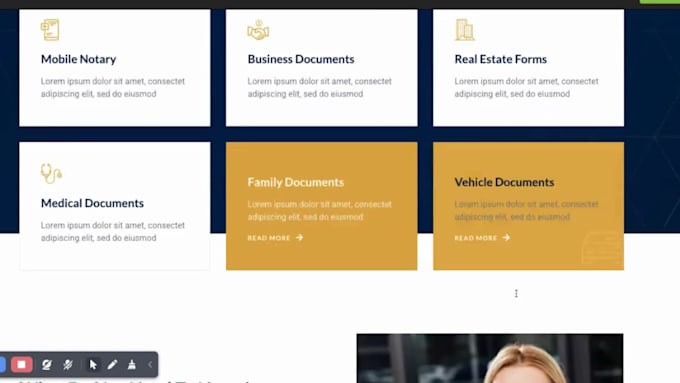Click the arrow beside Family Documents Read More
This screenshot has height=383, width=680.
point(299,238)
